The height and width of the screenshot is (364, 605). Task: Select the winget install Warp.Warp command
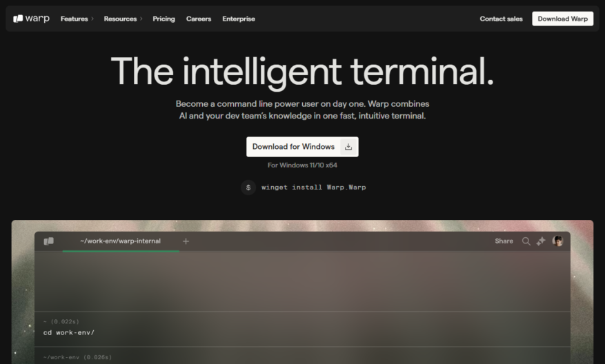[314, 188]
